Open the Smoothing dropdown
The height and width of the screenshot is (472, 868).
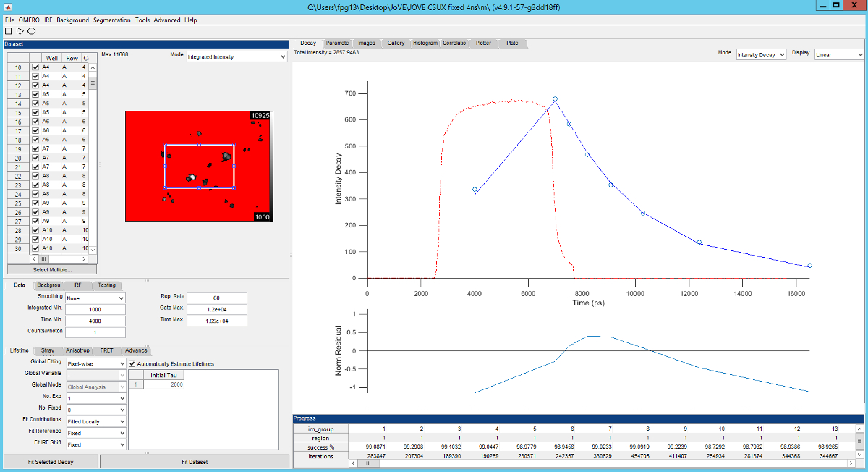point(95,298)
